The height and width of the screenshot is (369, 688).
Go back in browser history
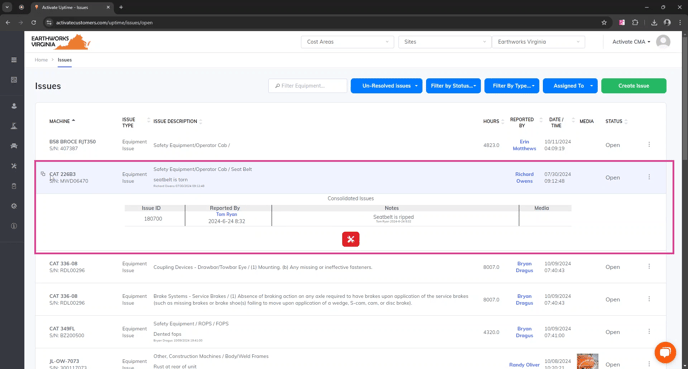(8, 22)
